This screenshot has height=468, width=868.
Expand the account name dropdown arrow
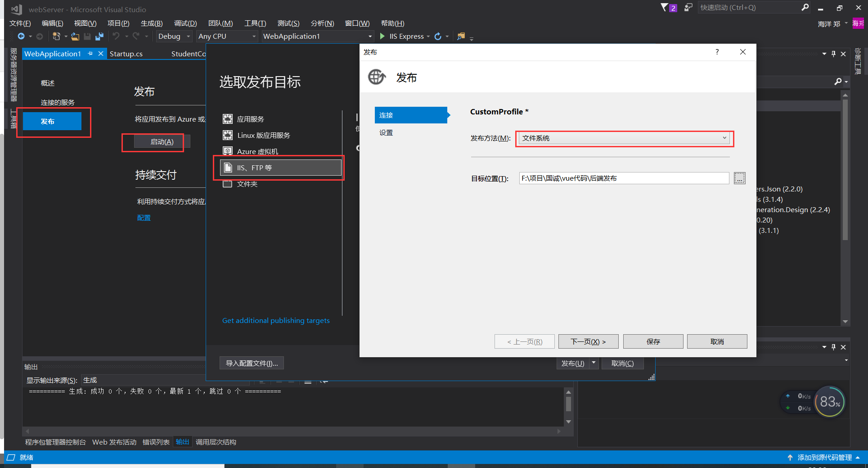[x=846, y=23]
